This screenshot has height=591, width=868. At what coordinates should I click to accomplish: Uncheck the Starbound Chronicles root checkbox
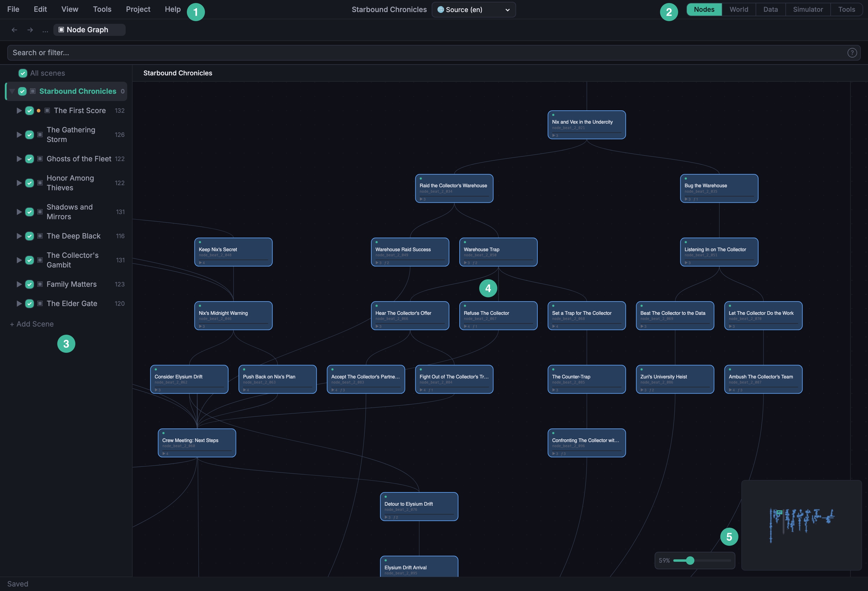(22, 91)
